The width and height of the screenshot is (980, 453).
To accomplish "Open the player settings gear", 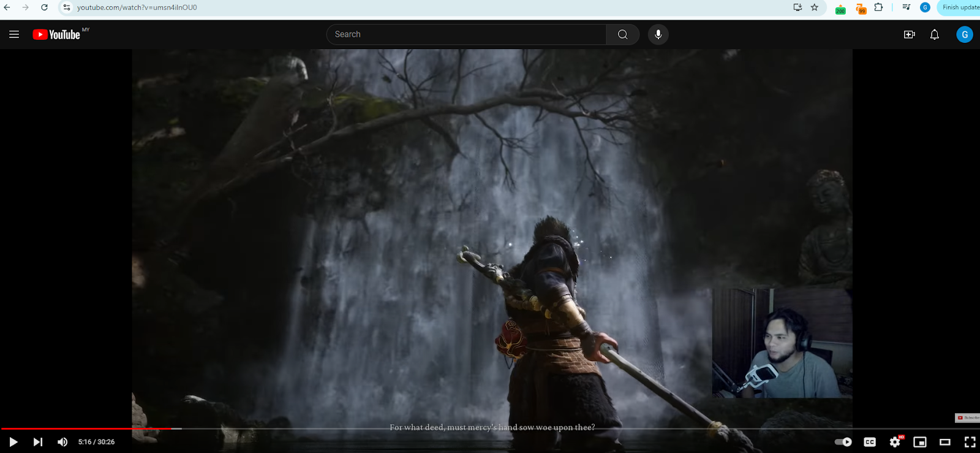I will [x=895, y=442].
